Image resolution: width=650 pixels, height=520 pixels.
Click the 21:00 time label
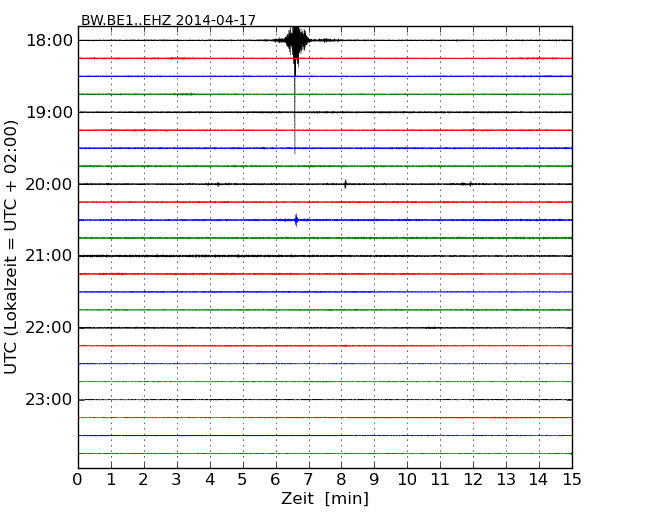(x=49, y=256)
